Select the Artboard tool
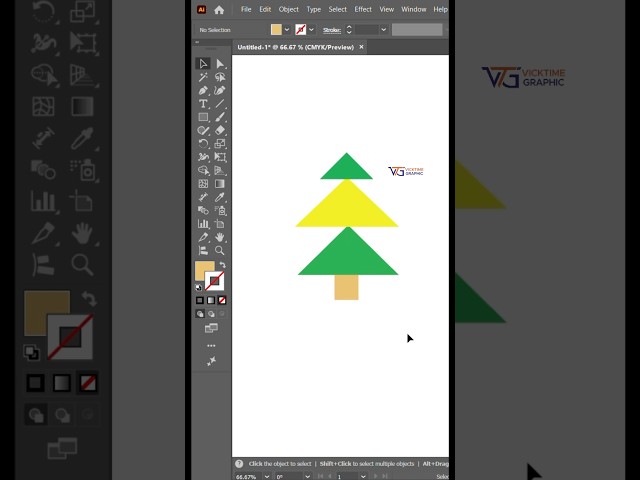The width and height of the screenshot is (640, 480). coord(220,224)
